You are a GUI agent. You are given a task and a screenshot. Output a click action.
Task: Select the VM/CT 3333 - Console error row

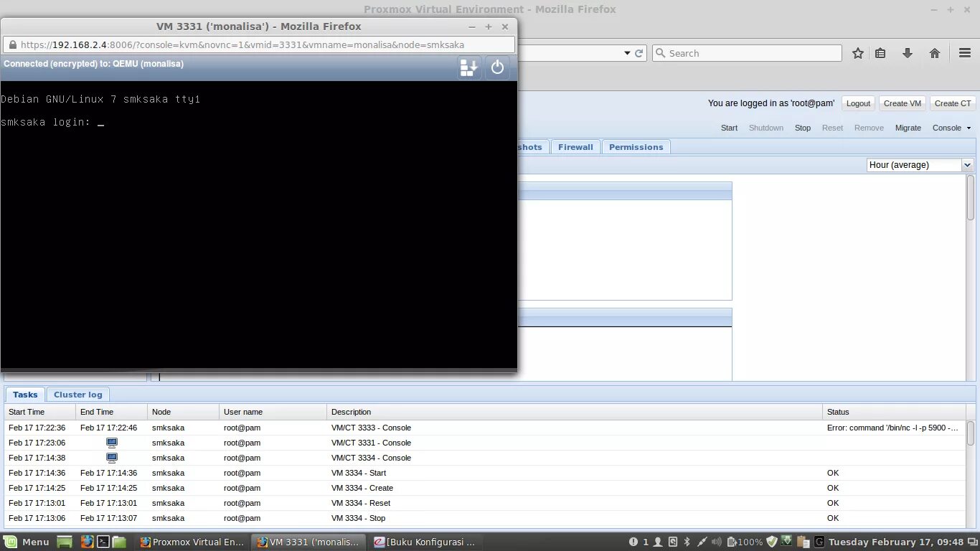pos(485,428)
